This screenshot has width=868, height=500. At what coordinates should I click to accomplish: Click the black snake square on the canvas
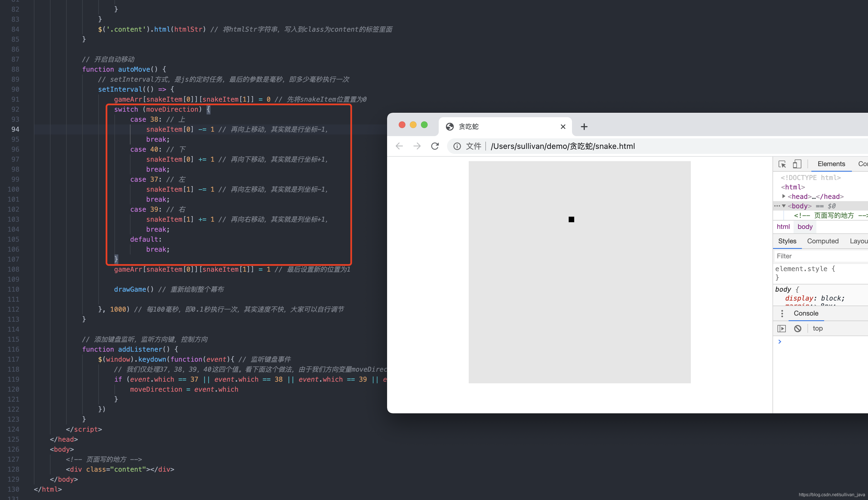(571, 219)
